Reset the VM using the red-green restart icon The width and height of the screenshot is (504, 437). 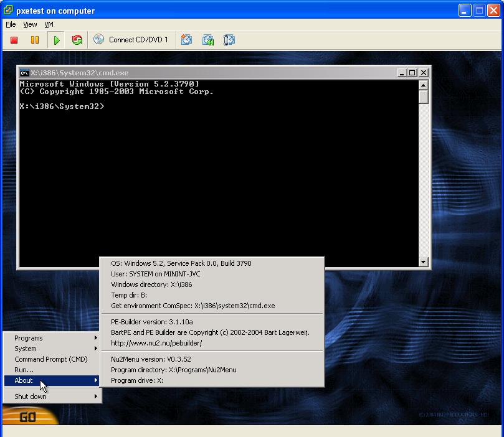(77, 40)
